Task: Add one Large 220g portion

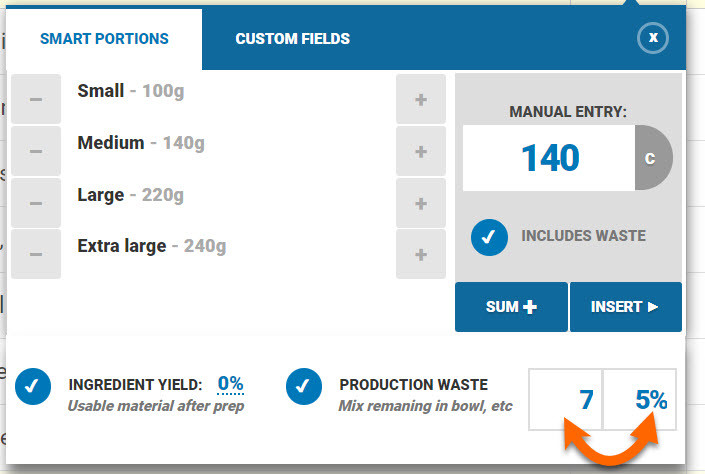Action: pyautogui.click(x=421, y=203)
